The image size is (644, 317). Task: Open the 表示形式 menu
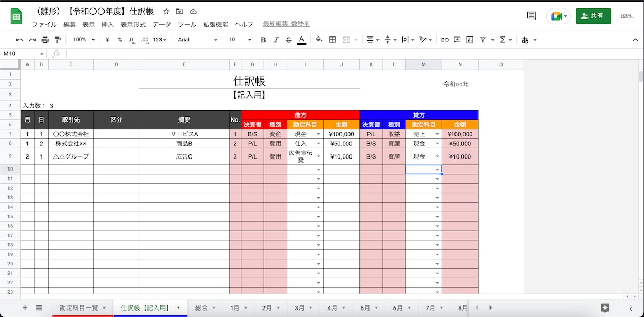(133, 24)
